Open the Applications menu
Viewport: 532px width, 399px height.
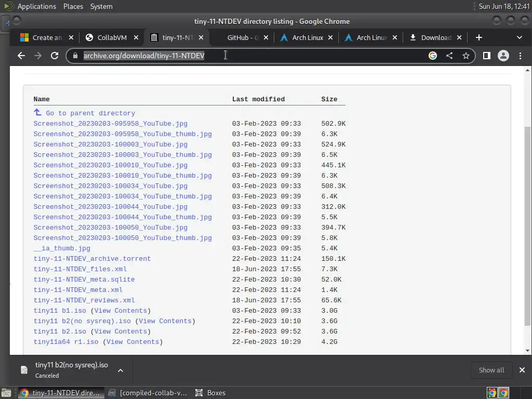[x=37, y=6]
